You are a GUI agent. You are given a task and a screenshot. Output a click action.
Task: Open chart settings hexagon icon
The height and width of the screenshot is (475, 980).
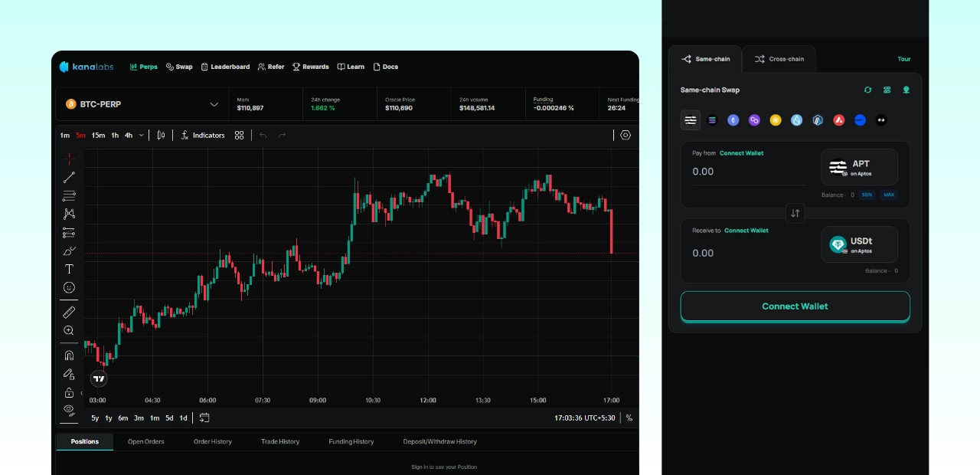pyautogui.click(x=626, y=135)
